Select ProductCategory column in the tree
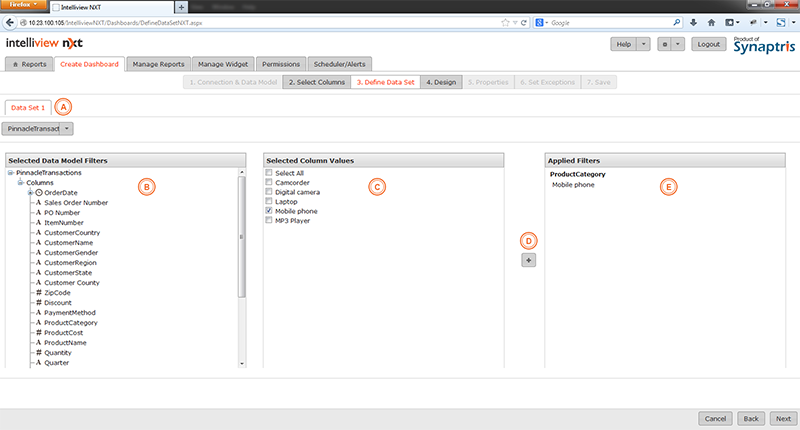 [70, 322]
